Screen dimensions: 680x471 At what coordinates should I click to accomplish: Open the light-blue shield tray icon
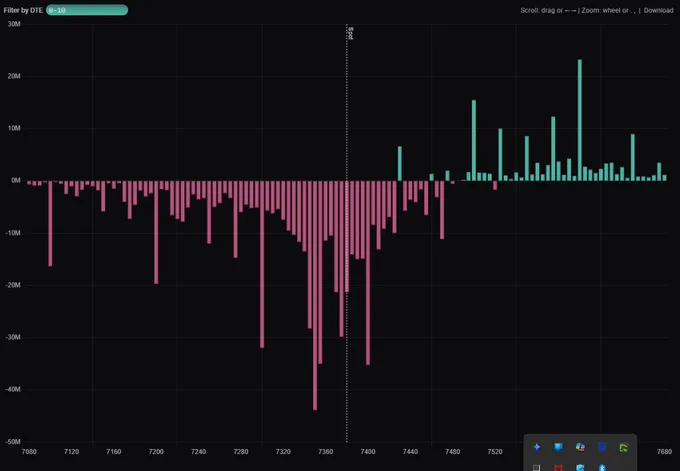pos(558,447)
